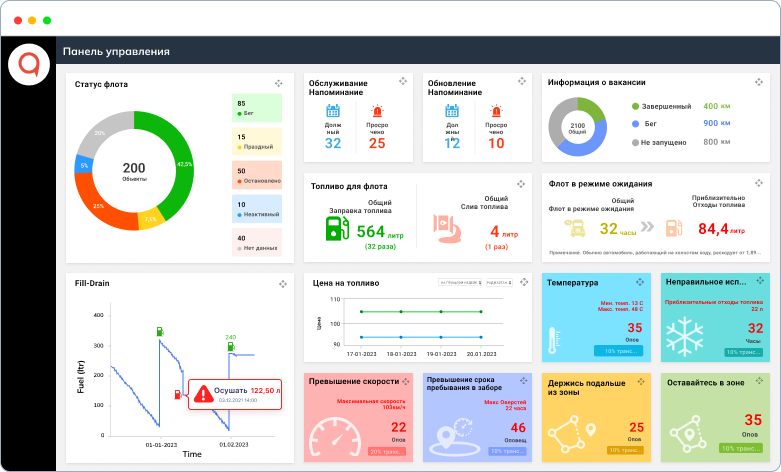This screenshot has height=472, width=781.
Task: Click the 10% транс... badge in Неправильное исп... card
Action: pyautogui.click(x=744, y=352)
